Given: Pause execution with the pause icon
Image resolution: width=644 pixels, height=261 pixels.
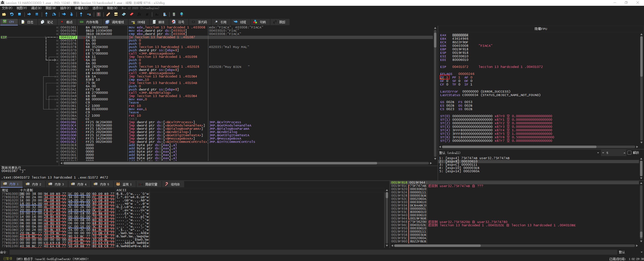Looking at the screenshot, I should pos(37,14).
